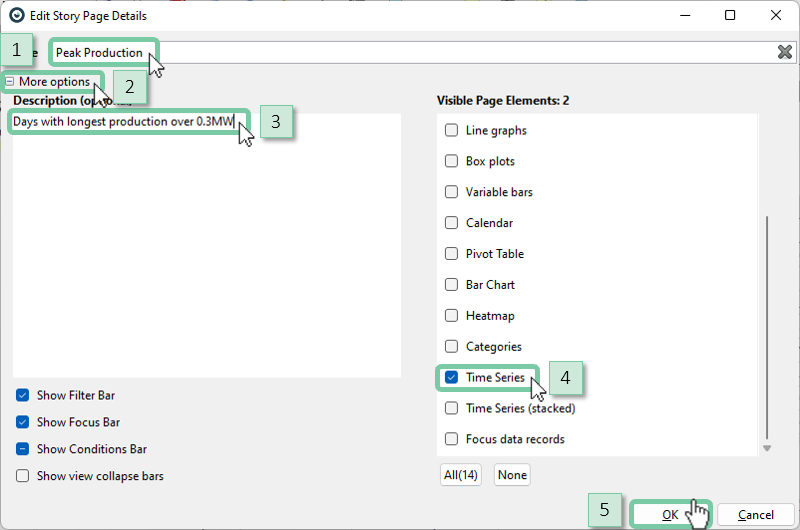The image size is (800, 530).
Task: Uncheck the Time Series checkbox
Action: 452,377
